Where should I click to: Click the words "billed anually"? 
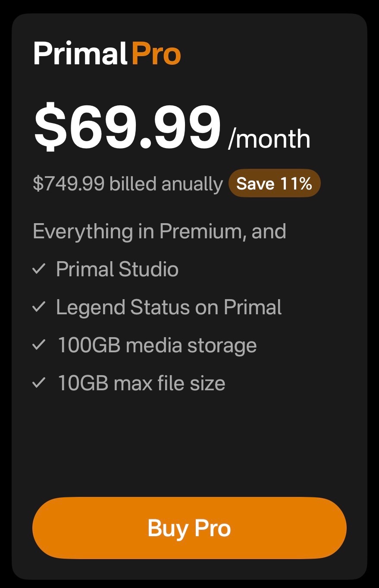[166, 184]
